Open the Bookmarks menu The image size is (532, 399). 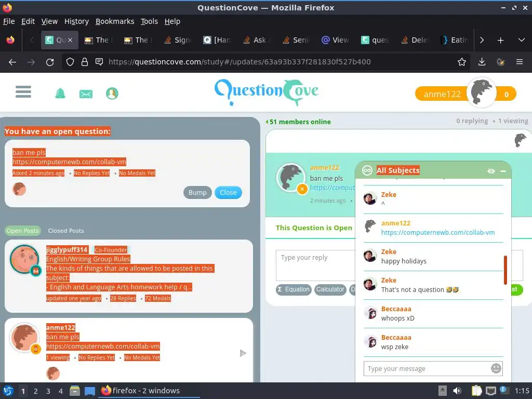(x=115, y=21)
